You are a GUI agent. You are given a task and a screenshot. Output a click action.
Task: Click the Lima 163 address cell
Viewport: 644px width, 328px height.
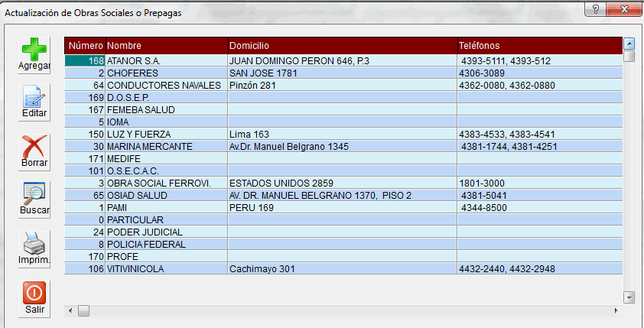tap(343, 135)
